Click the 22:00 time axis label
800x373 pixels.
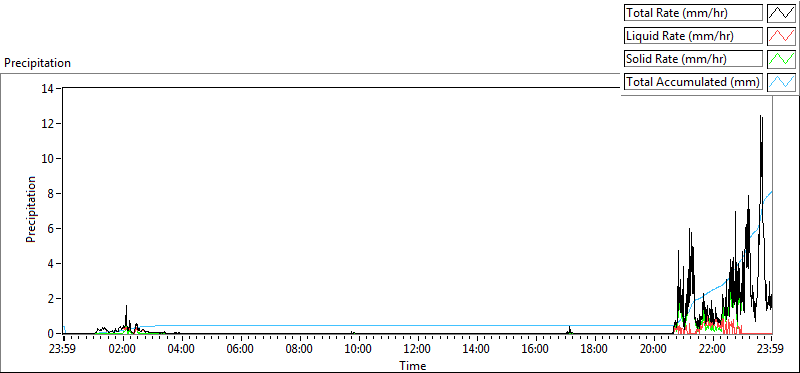(x=712, y=350)
